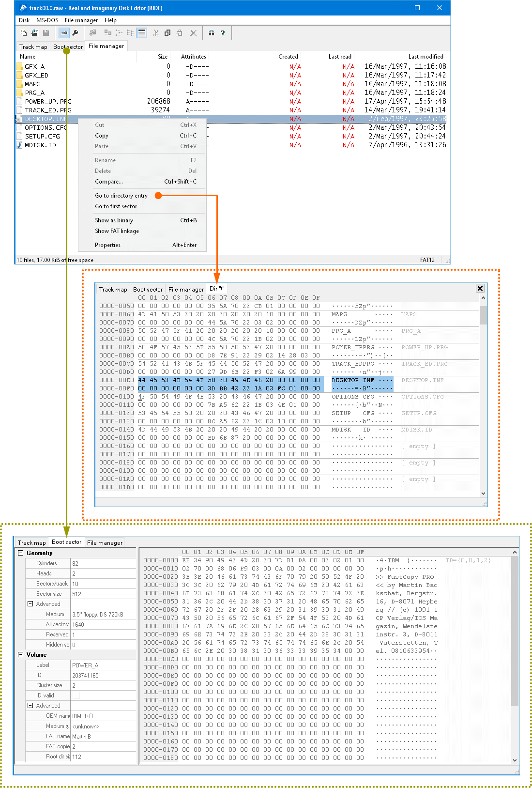Screen dimensions: 532x788
Task: Click the Copy toolbar icon
Action: point(167,33)
